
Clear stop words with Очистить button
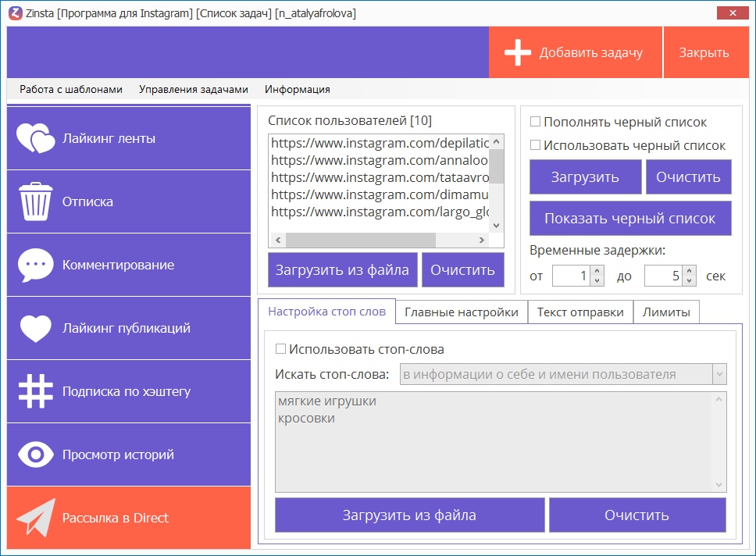point(637,515)
